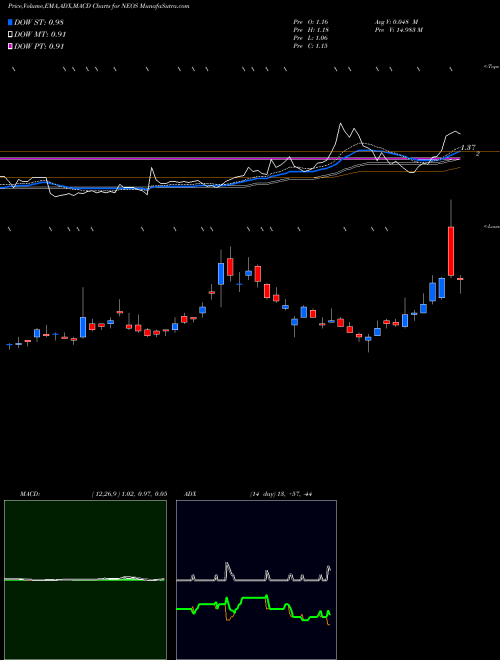Click the 1.37 price label on EMA chart
Image resolution: width=500 pixels, height=660 pixels.
(x=468, y=147)
